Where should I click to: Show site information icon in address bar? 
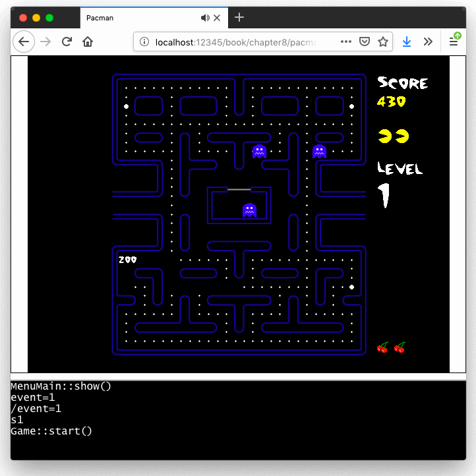(x=144, y=42)
